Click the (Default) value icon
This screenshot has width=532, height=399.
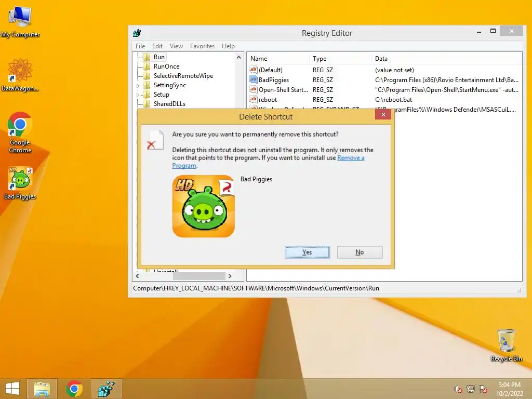[x=254, y=70]
